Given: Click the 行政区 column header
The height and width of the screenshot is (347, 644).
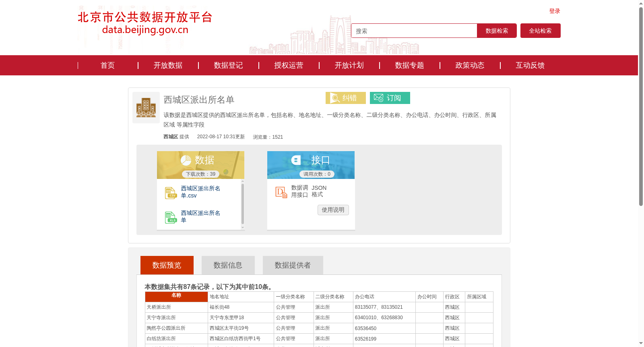Looking at the screenshot, I should [454, 297].
